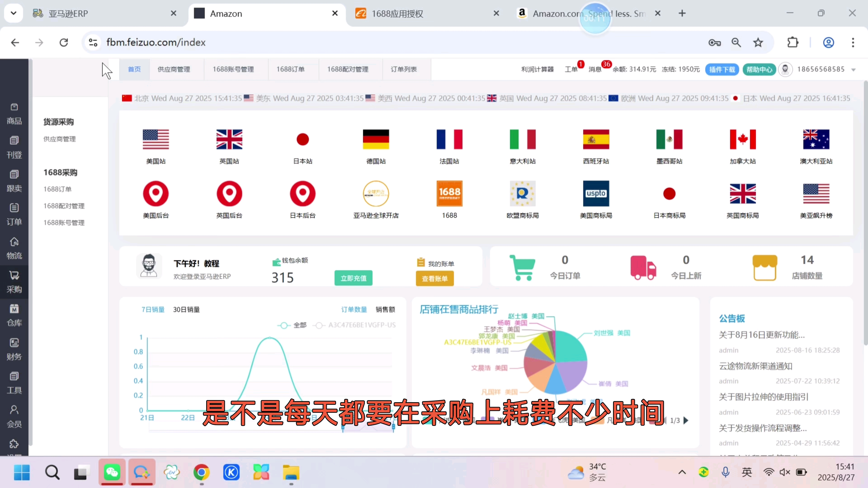This screenshot has height=488, width=868.
Task: Open the 美国后台 location pin icon
Action: [156, 194]
